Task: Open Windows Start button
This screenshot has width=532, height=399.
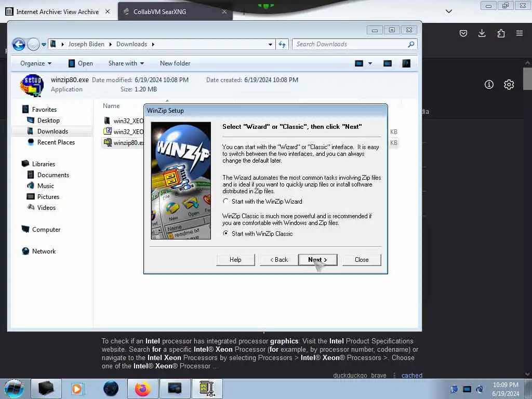Action: pos(14,389)
